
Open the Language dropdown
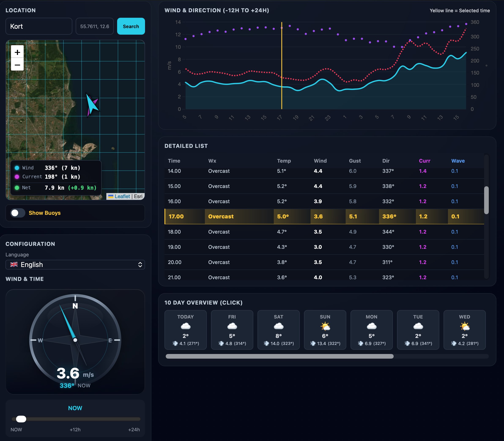coord(75,265)
